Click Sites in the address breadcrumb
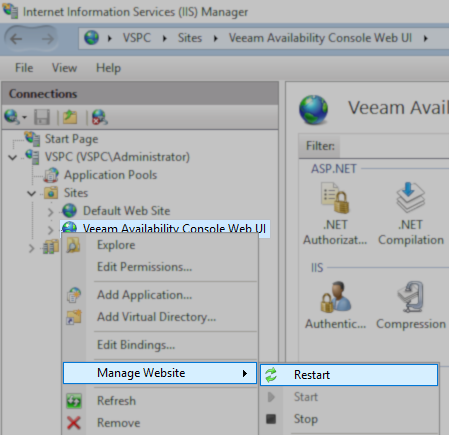This screenshot has height=435, width=449. 190,38
